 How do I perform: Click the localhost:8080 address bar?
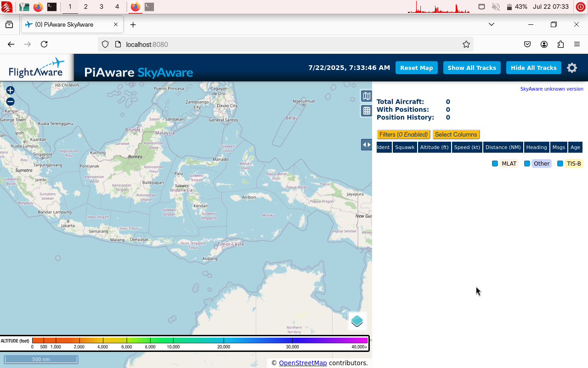coord(285,44)
